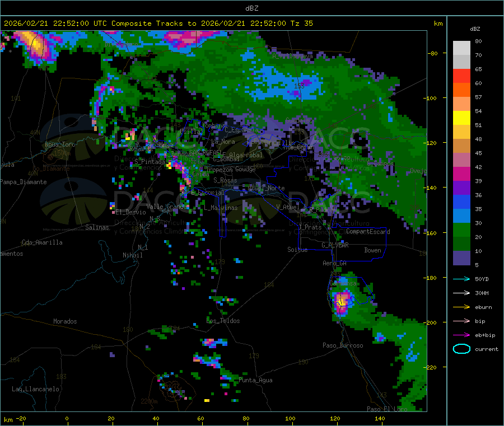This screenshot has height=426, width=504.
Task: Click the '100' km tick on the bottom axis
Action: click(290, 418)
